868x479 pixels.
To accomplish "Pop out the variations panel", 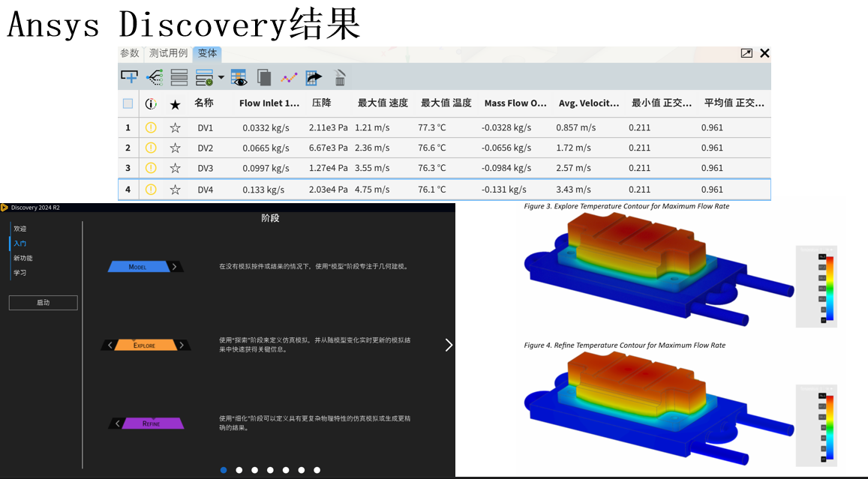I will pyautogui.click(x=746, y=53).
